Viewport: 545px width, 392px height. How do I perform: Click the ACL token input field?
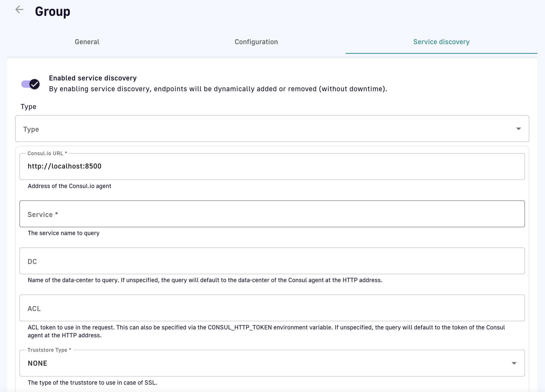[272, 308]
